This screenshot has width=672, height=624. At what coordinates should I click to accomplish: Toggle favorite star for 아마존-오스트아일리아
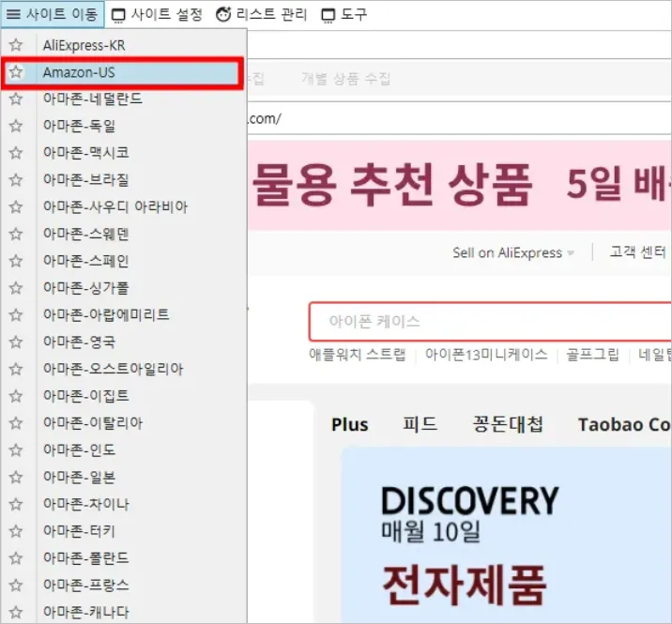coord(16,369)
